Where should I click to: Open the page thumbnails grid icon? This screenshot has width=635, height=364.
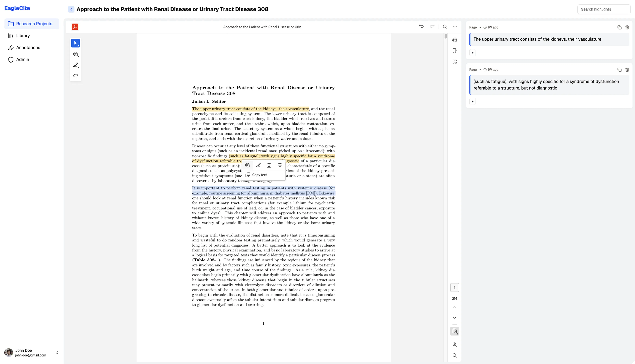coord(455,62)
